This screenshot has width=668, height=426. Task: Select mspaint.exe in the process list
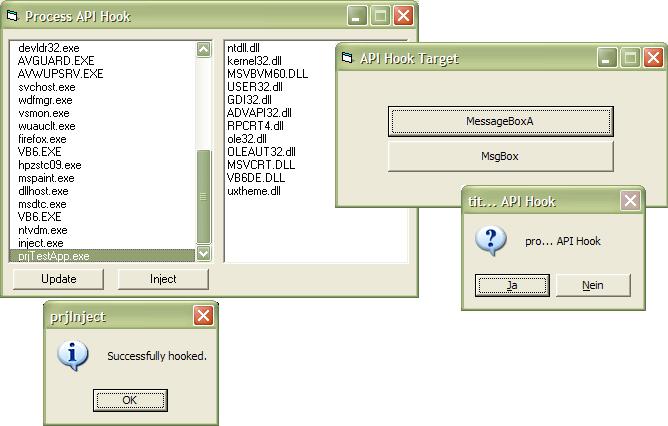point(46,178)
